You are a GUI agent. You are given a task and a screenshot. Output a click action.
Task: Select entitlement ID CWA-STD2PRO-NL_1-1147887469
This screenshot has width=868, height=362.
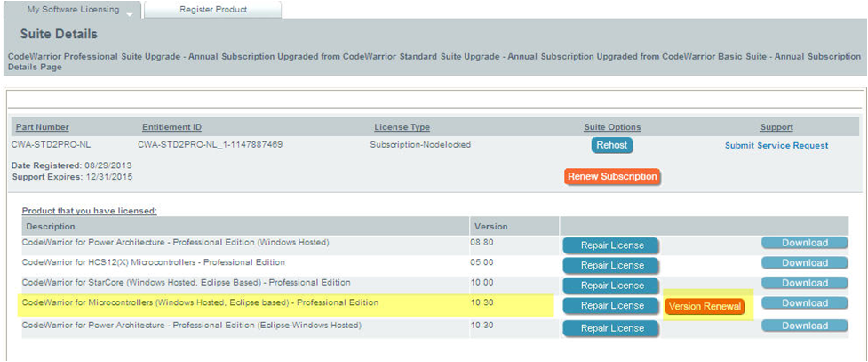pyautogui.click(x=211, y=145)
